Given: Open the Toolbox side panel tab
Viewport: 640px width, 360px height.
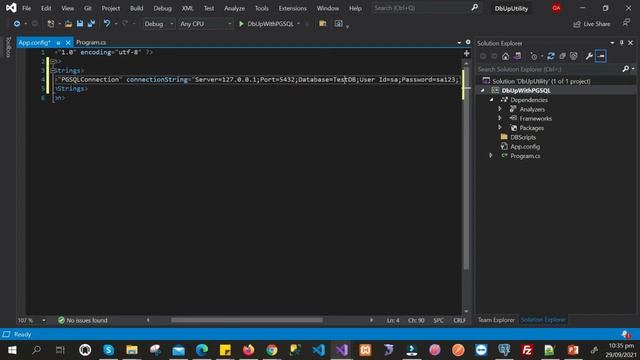Looking at the screenshot, I should pyautogui.click(x=8, y=47).
